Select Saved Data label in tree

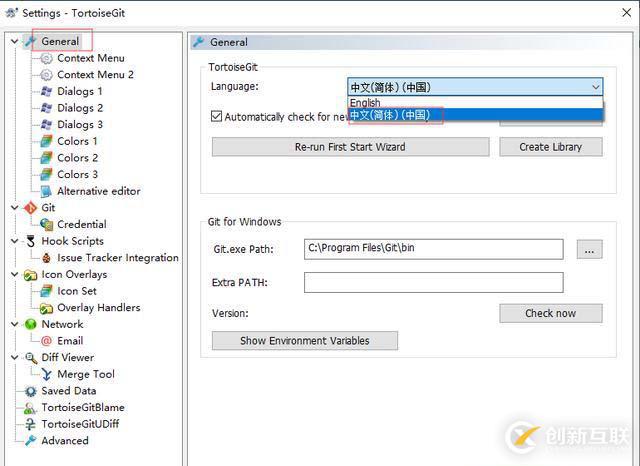point(69,391)
